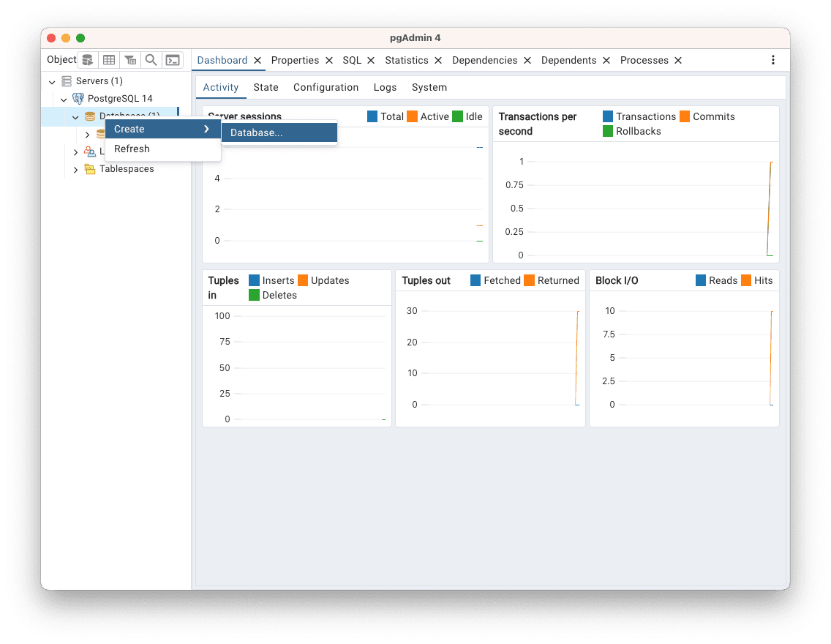The width and height of the screenshot is (831, 644).
Task: Collapse the Servers tree node
Action: 52,82
